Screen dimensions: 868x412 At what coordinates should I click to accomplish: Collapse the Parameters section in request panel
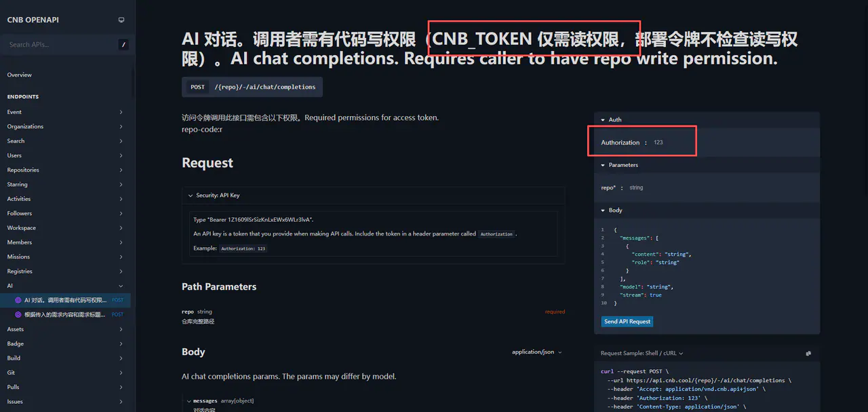(x=707, y=165)
